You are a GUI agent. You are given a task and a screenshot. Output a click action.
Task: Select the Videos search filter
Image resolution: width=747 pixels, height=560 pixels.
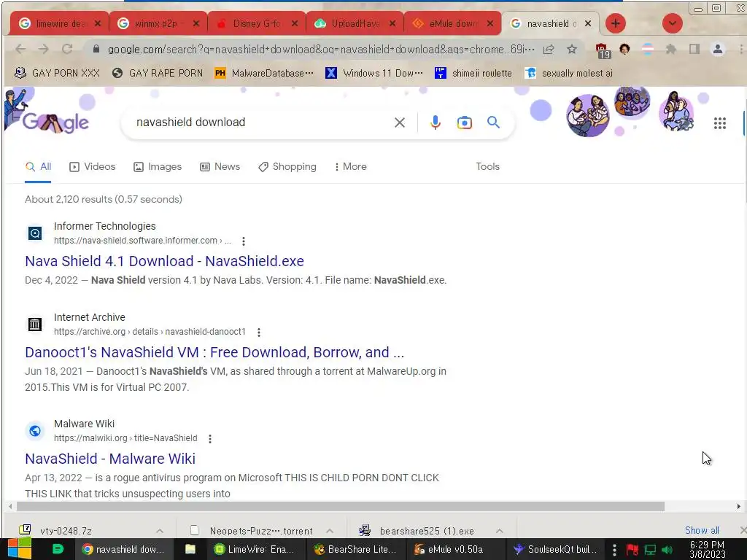93,167
